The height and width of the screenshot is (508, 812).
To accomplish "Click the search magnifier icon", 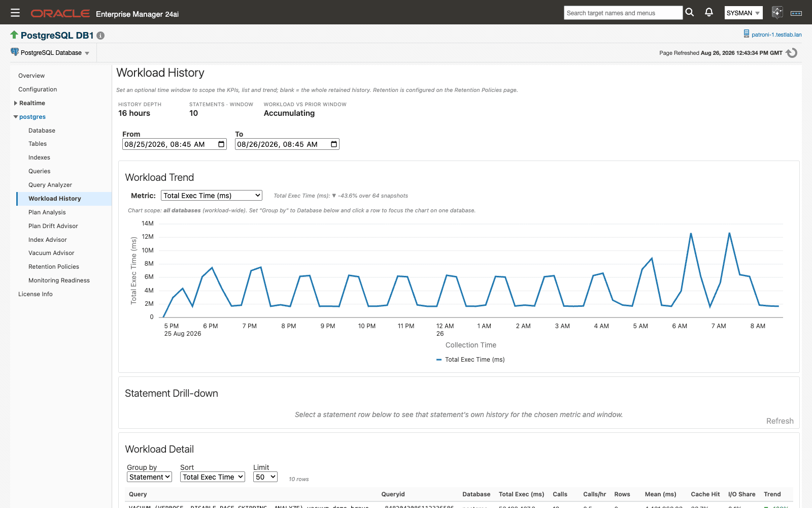I will 690,12.
